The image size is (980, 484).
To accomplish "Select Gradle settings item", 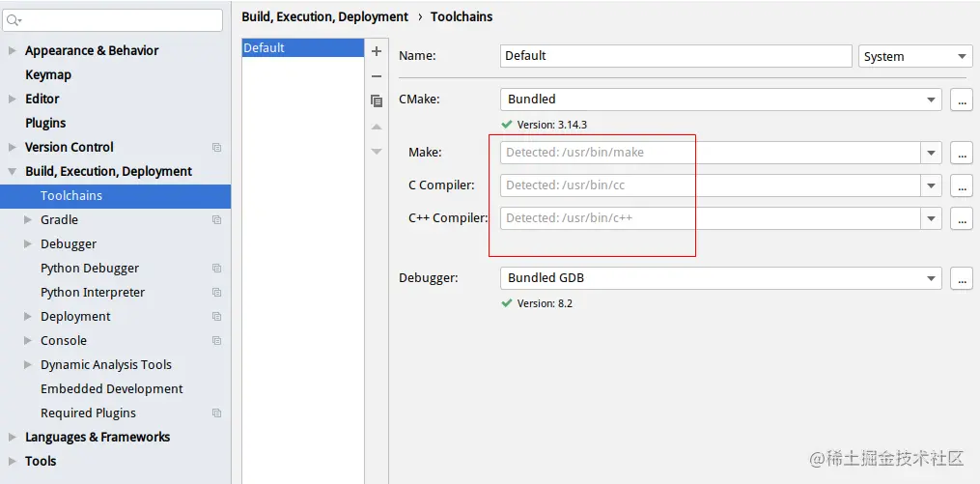I will coord(59,220).
